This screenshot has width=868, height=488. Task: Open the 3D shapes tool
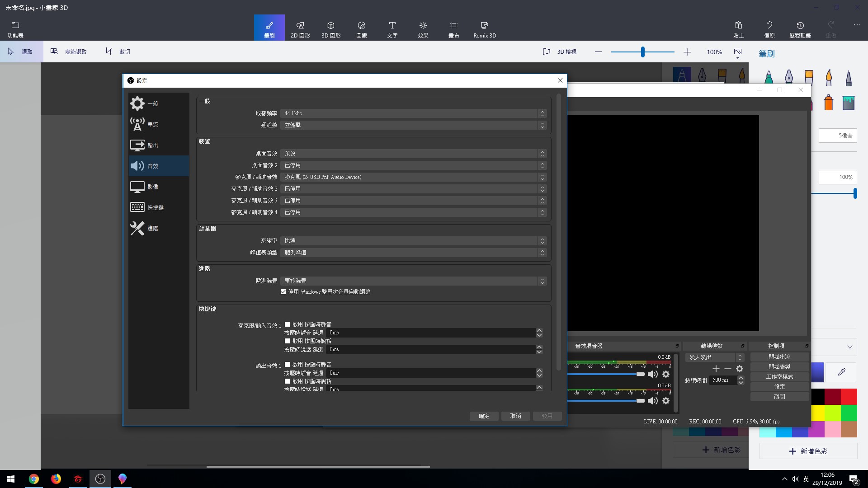[x=330, y=27]
